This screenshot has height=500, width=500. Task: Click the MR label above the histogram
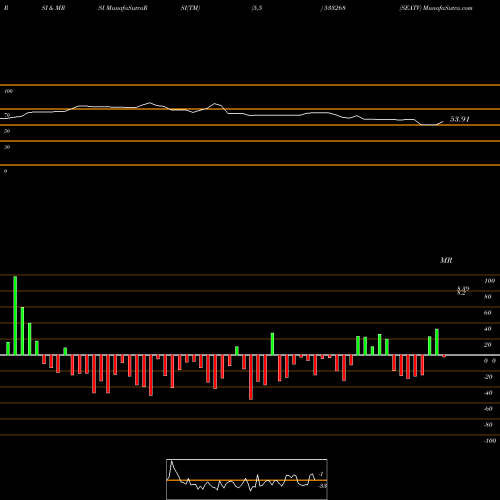446,260
